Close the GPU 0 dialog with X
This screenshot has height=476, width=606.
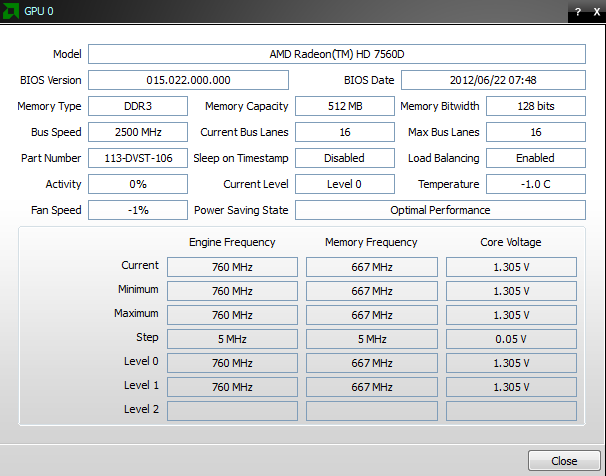coord(597,12)
